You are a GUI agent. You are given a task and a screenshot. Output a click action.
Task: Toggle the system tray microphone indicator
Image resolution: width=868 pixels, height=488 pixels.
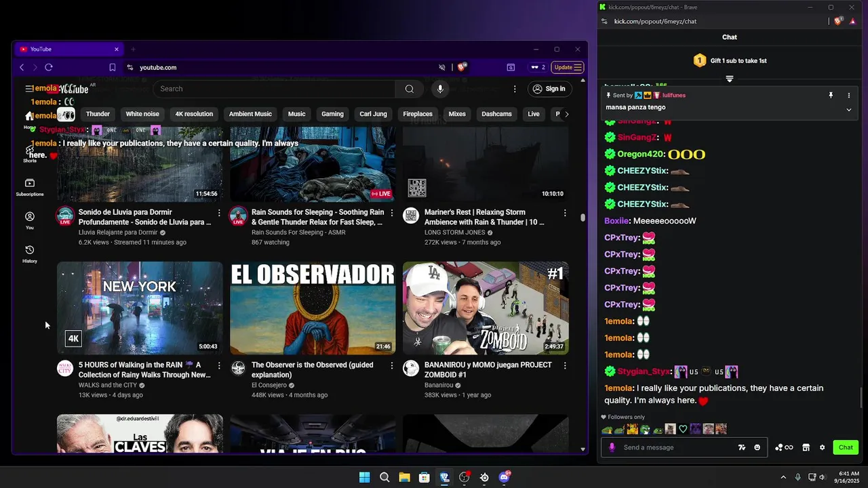coord(798,477)
